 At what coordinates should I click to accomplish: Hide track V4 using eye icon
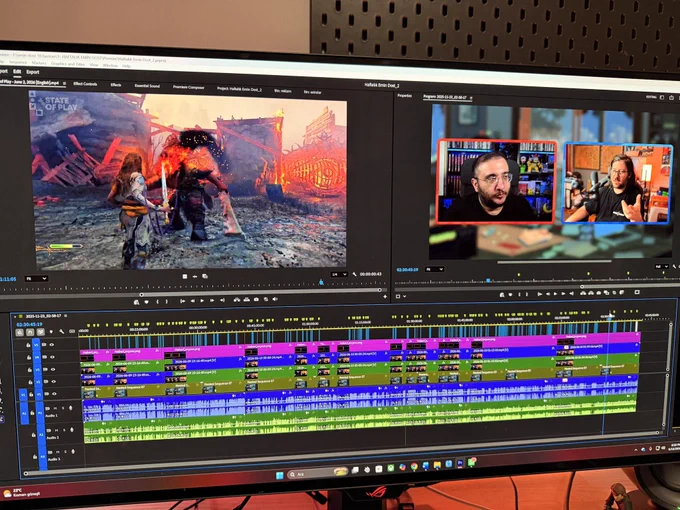[52, 357]
